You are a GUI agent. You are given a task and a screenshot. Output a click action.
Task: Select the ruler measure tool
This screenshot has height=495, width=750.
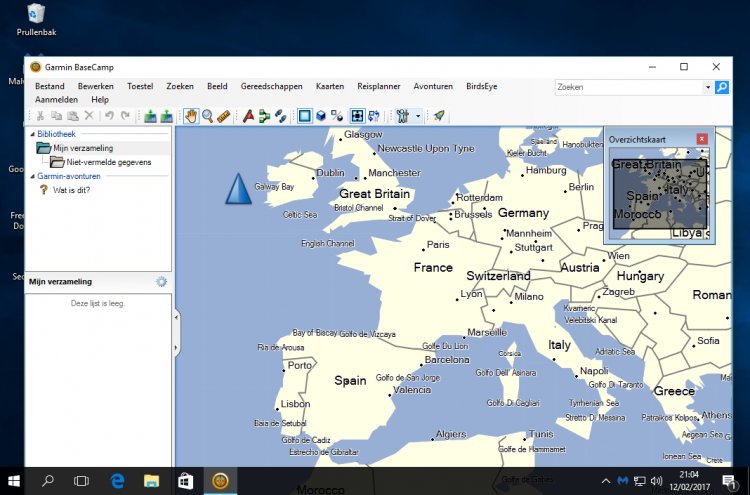tap(223, 116)
